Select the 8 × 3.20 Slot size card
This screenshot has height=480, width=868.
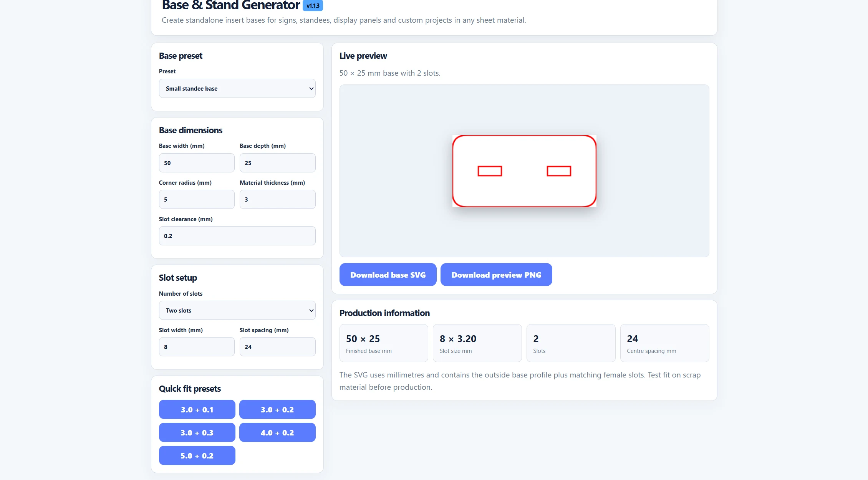pyautogui.click(x=477, y=343)
